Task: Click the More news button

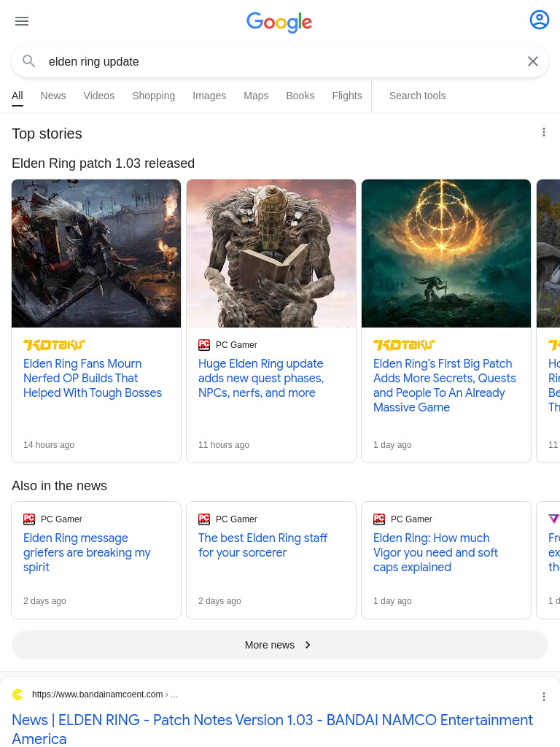Action: (x=280, y=645)
